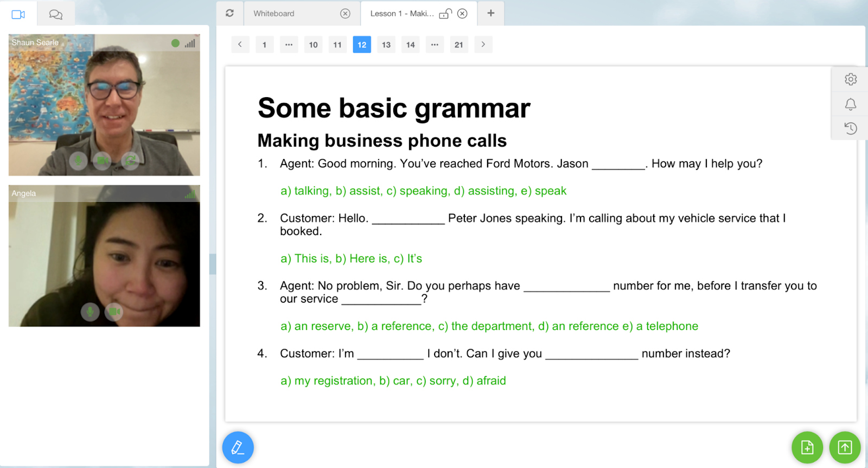Click the green upload arrow icon
The width and height of the screenshot is (868, 468).
(845, 447)
